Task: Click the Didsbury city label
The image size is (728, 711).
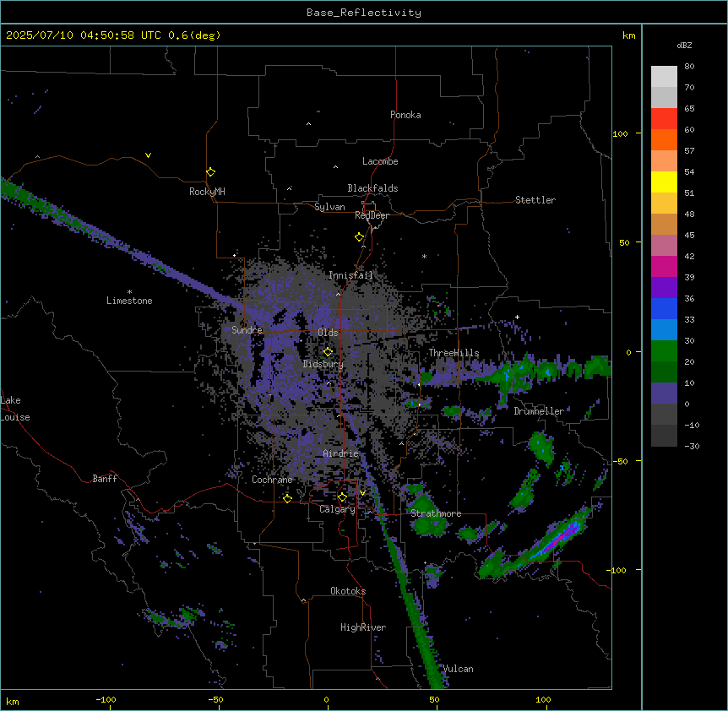Action: [x=323, y=364]
